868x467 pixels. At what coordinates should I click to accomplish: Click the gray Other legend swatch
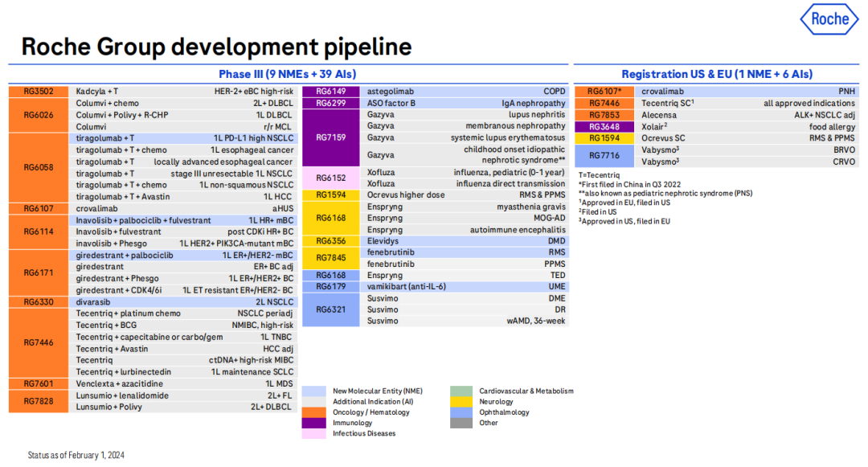pos(461,423)
